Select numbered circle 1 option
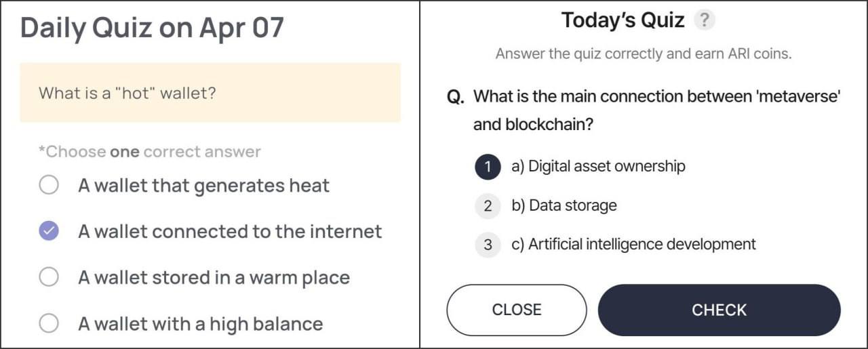 pyautogui.click(x=488, y=167)
